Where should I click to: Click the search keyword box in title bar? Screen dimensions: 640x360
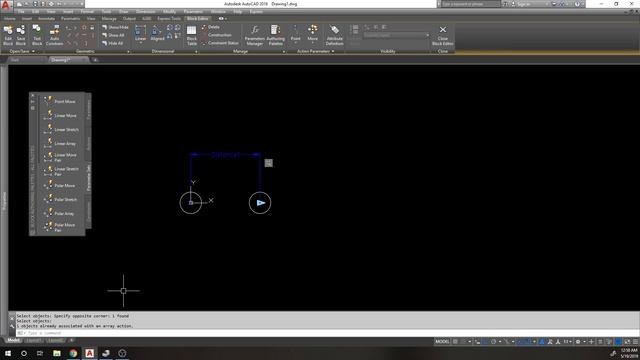click(x=470, y=4)
